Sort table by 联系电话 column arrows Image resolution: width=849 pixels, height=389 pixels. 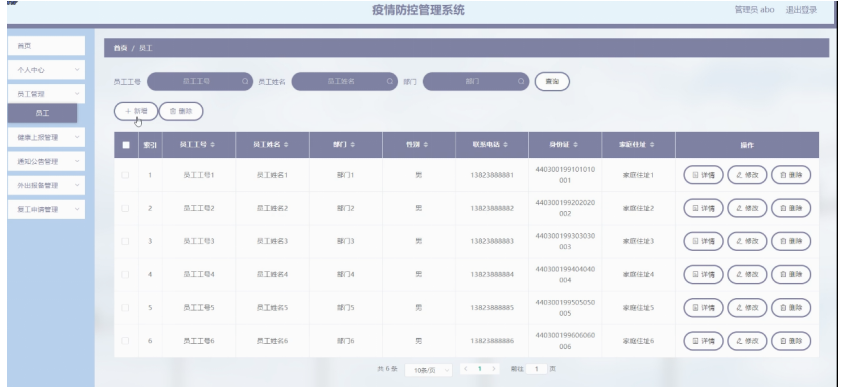(x=506, y=145)
